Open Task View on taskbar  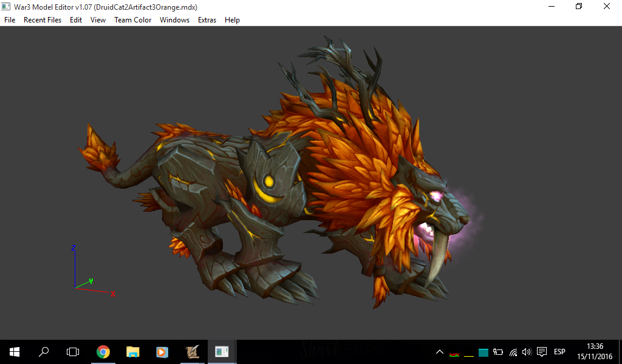point(73,352)
